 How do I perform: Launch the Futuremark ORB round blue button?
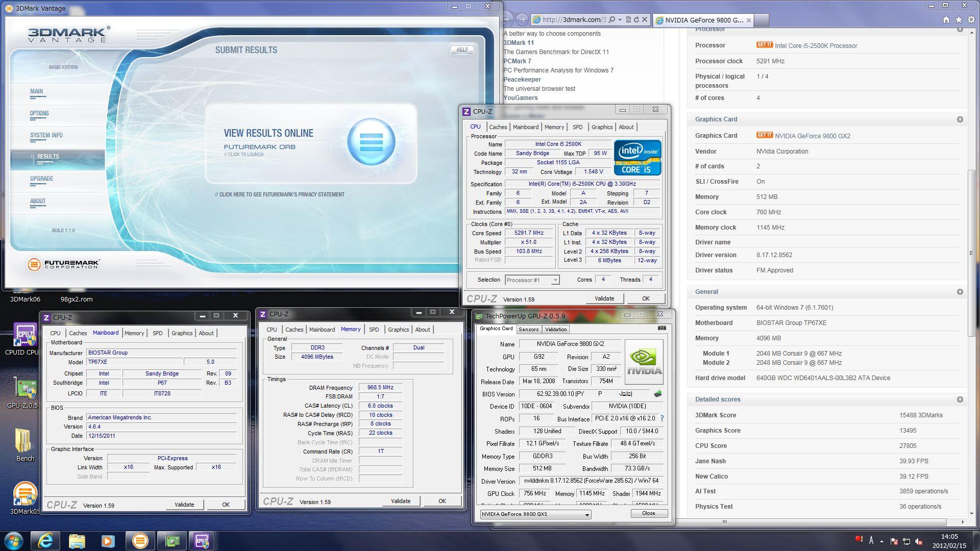[371, 142]
